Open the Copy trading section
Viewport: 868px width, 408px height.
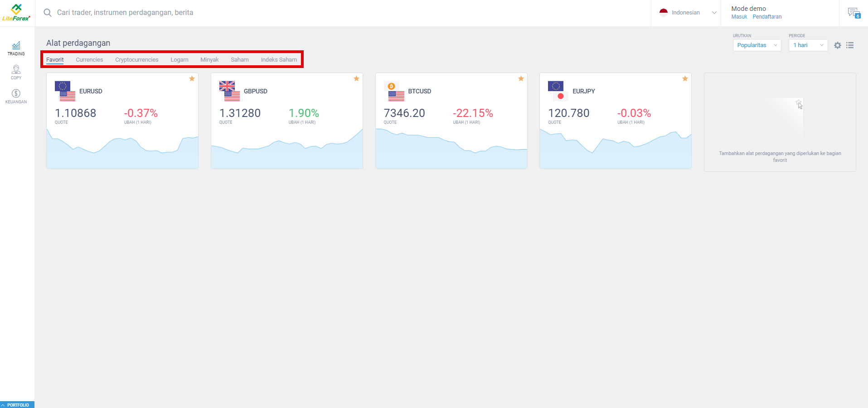click(16, 72)
